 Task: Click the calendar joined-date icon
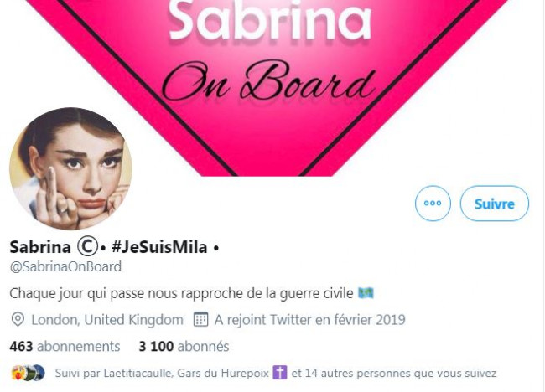click(x=200, y=319)
